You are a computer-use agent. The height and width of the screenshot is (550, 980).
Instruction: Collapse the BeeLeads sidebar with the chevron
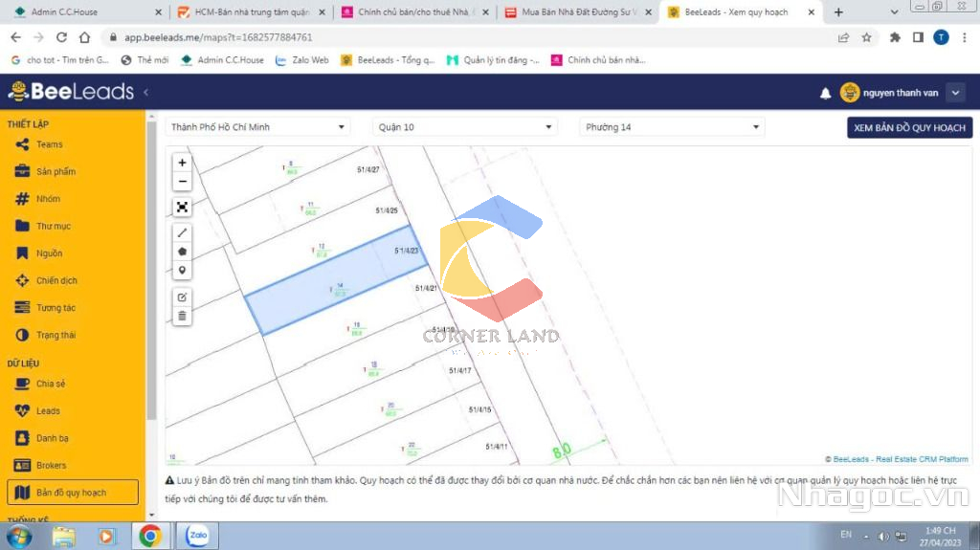[146, 93]
